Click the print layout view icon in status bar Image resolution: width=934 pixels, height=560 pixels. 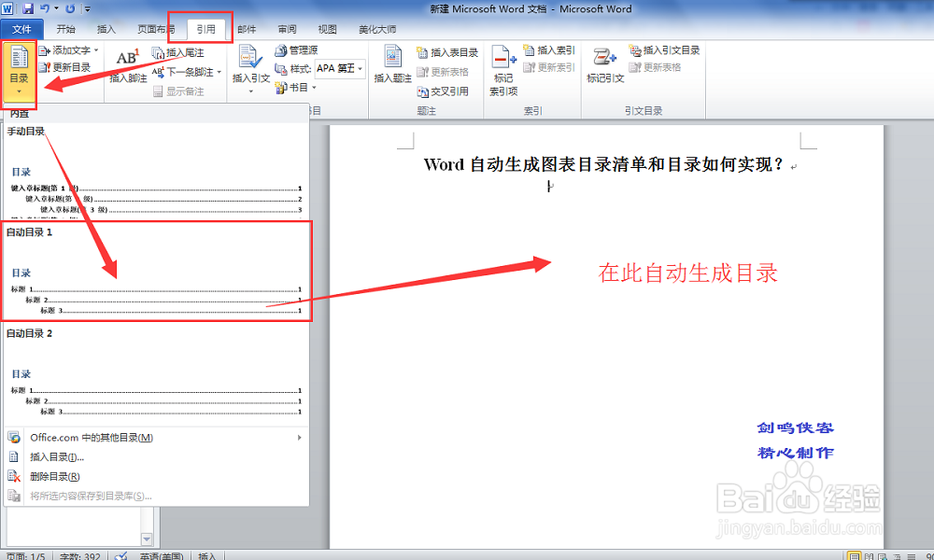(854, 556)
